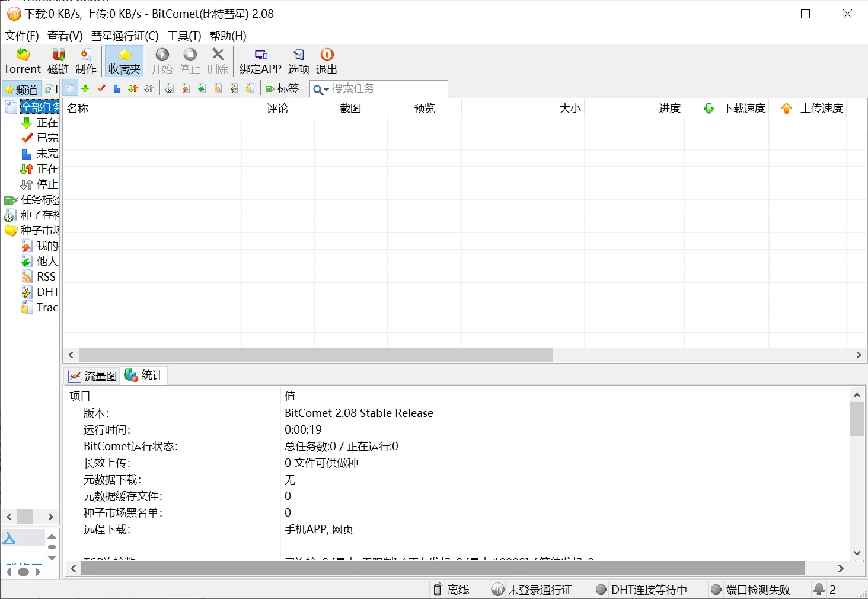This screenshot has height=599, width=868.
Task: Add a magnet link with 磁链 button
Action: coord(58,61)
